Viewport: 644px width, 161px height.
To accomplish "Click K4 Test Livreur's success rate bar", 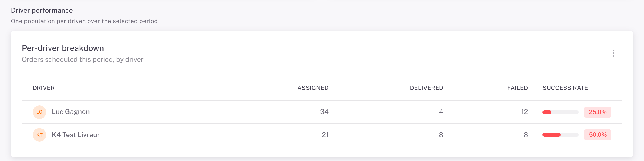I will 561,135.
